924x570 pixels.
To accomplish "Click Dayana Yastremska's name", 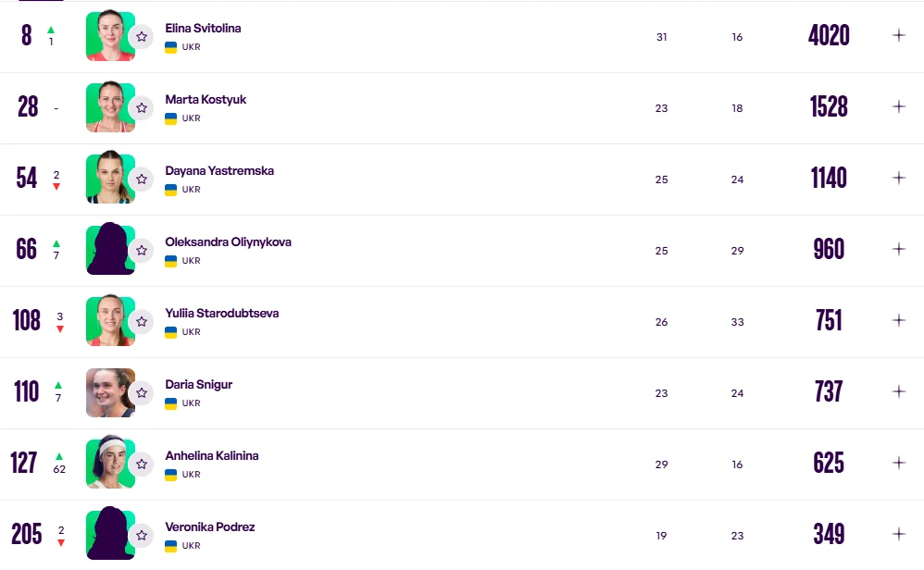I will point(219,171).
